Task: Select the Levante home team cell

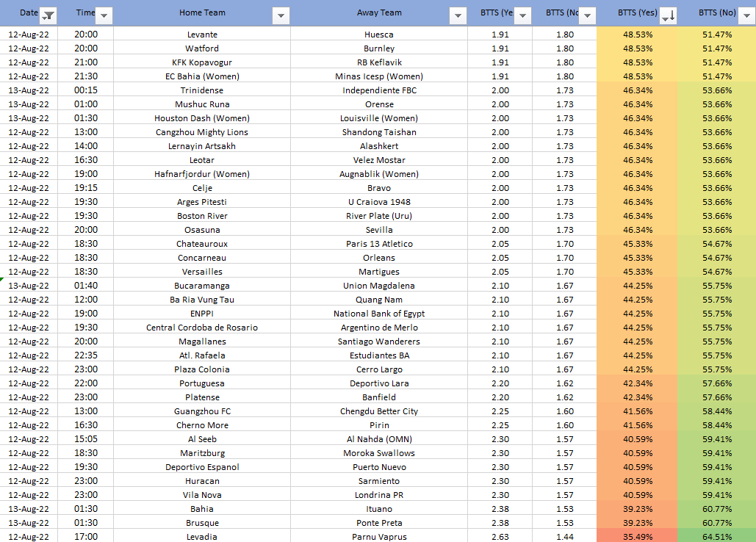Action: [x=202, y=35]
